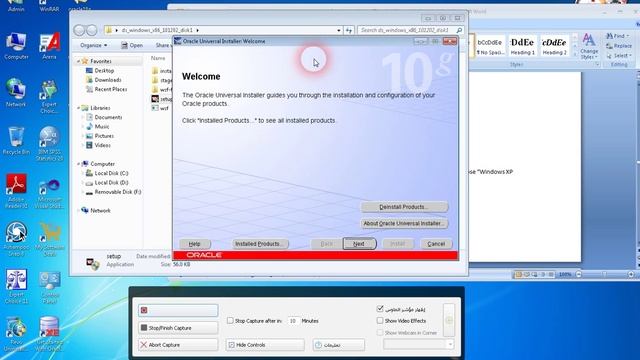
Task: Click the Explorer Back arrow button
Action: pos(79,30)
